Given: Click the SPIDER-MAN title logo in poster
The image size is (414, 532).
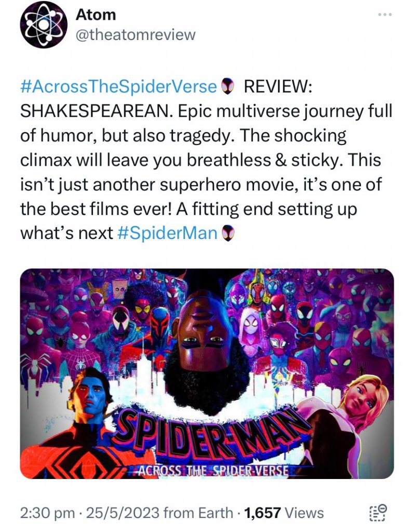Looking at the screenshot, I should pos(208,435).
